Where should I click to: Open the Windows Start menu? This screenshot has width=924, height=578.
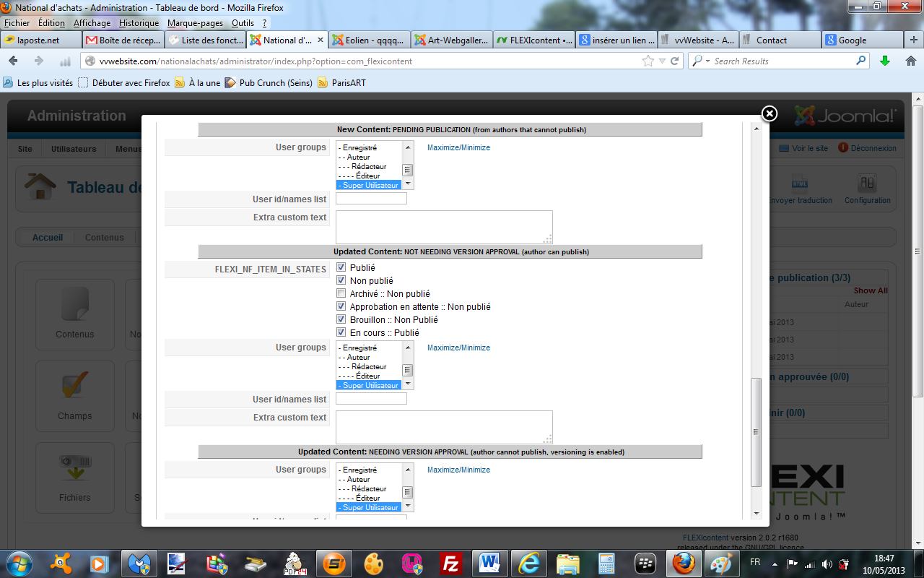17,563
